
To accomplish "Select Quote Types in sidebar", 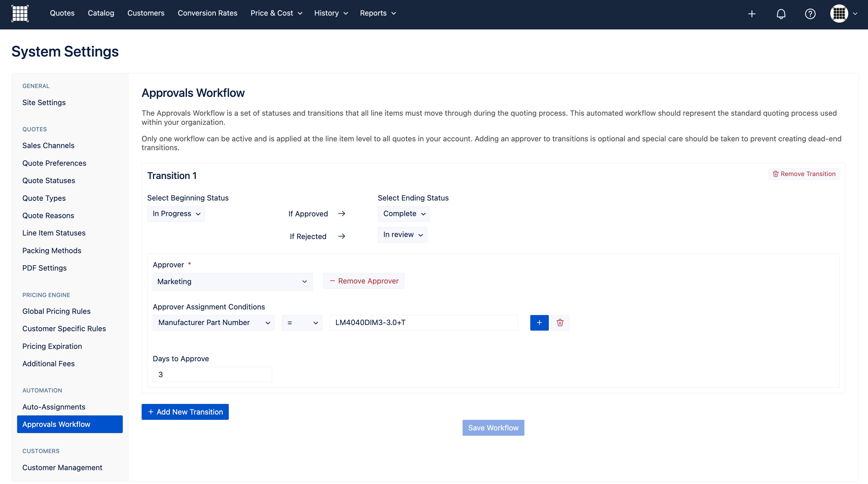I will [x=44, y=198].
